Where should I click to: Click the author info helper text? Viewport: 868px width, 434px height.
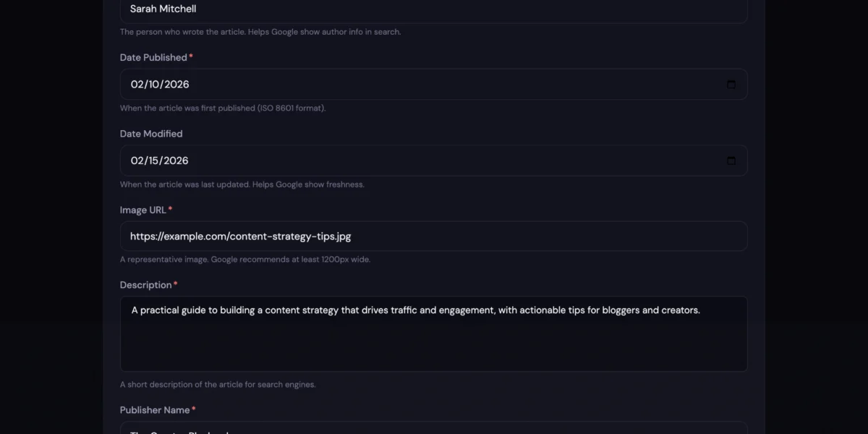pos(260,32)
